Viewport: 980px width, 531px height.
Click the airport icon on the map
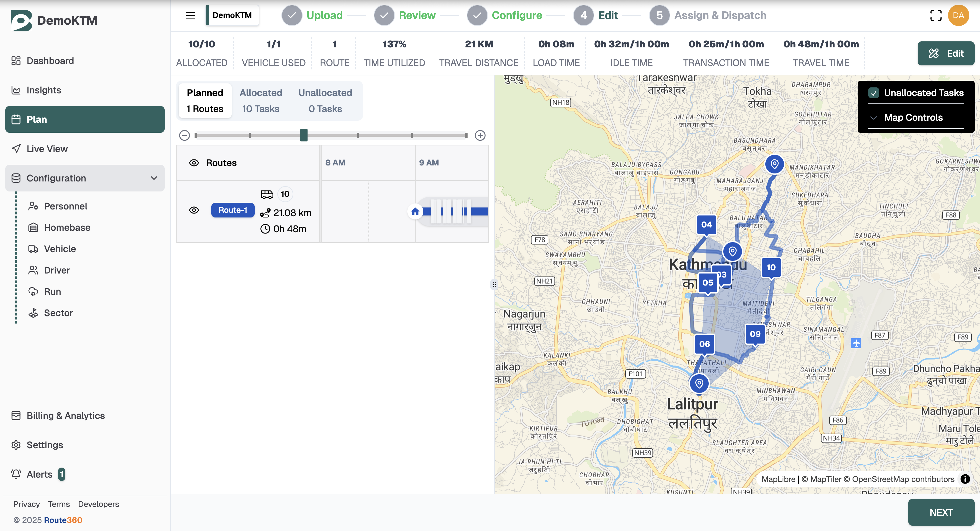pos(856,343)
